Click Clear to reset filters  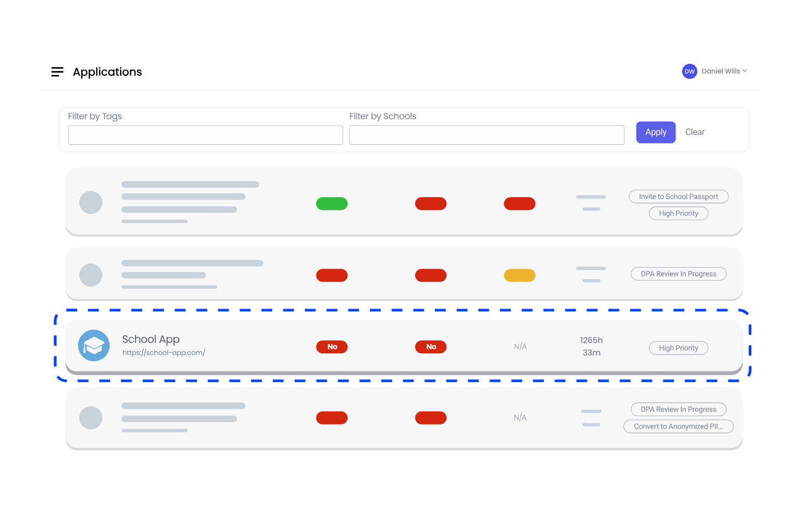click(x=695, y=132)
